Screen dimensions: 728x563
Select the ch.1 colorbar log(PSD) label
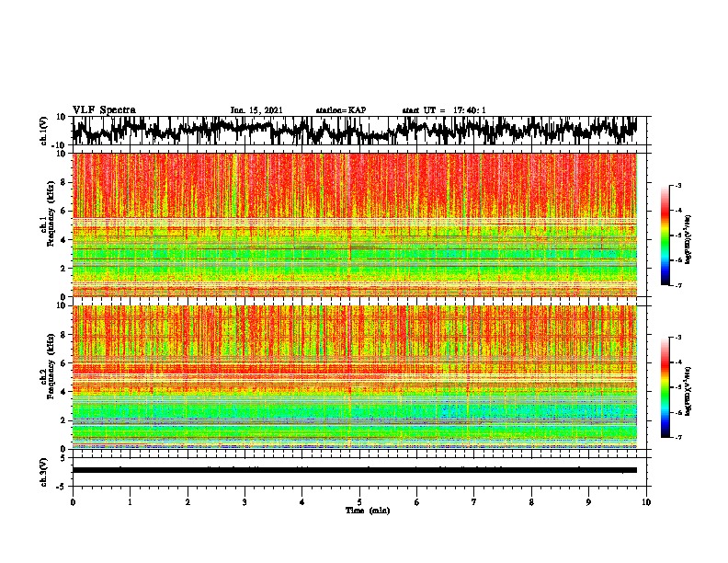point(688,240)
